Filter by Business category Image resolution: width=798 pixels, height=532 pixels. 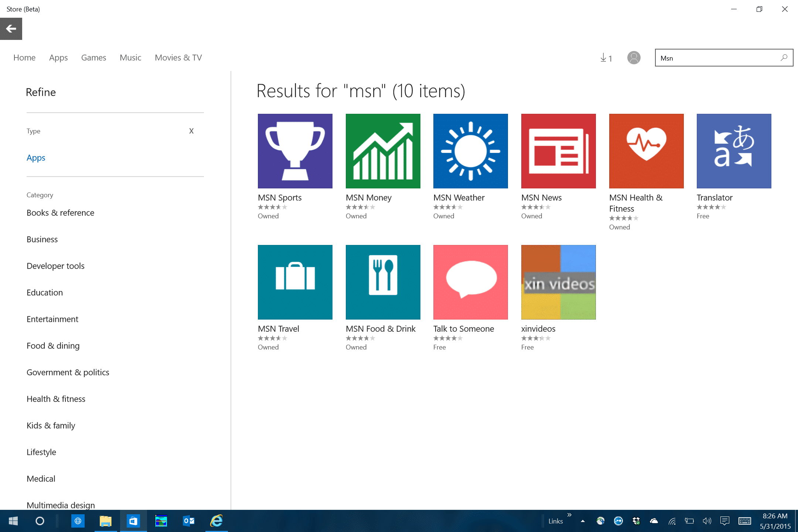coord(42,239)
